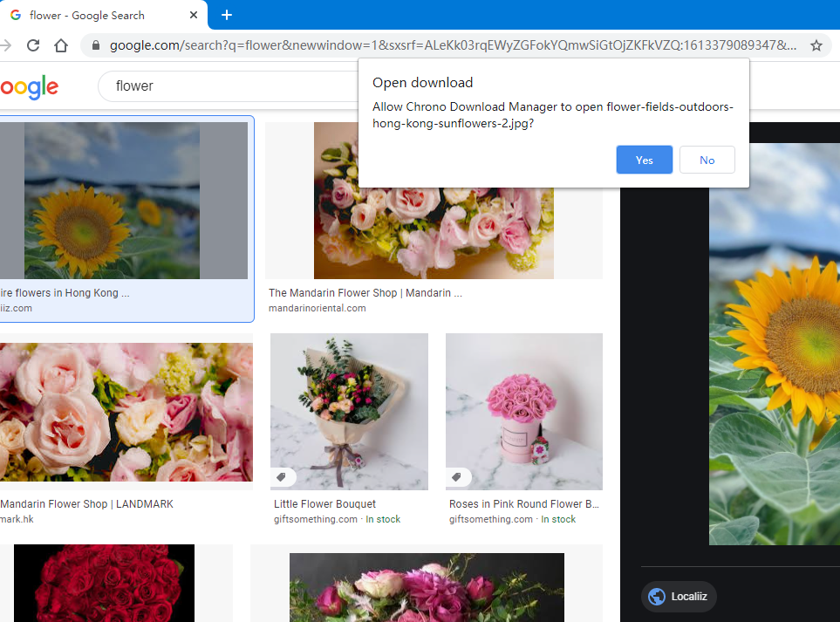Bookmark this page with the star icon
Viewport: 840px width, 622px height.
[x=816, y=45]
